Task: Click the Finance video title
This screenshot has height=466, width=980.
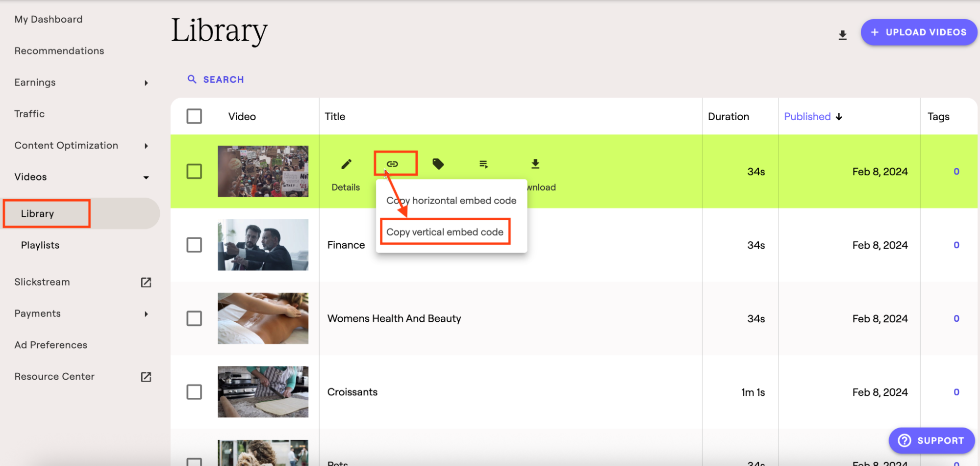Action: click(346, 245)
